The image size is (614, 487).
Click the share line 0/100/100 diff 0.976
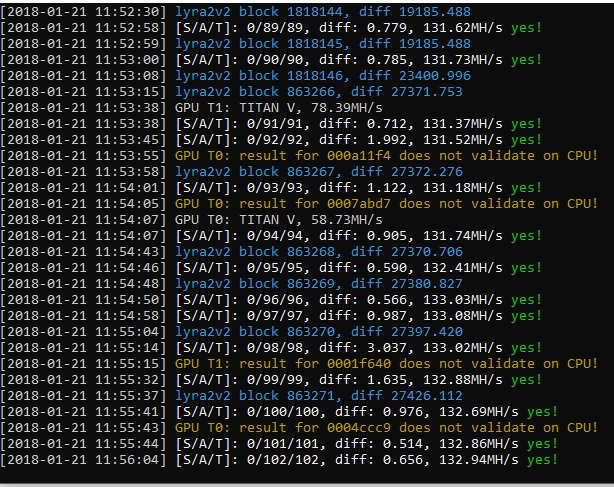(x=279, y=412)
